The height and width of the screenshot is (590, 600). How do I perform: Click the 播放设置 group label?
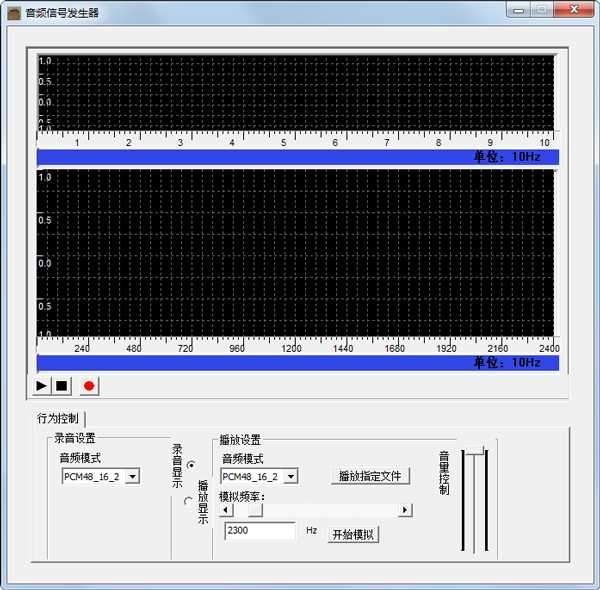coord(240,440)
